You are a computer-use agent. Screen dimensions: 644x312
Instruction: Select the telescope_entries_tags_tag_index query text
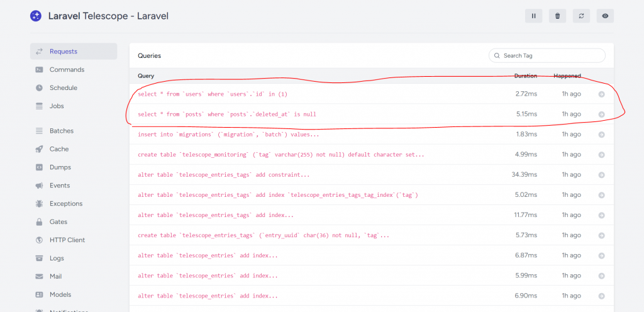tap(278, 194)
